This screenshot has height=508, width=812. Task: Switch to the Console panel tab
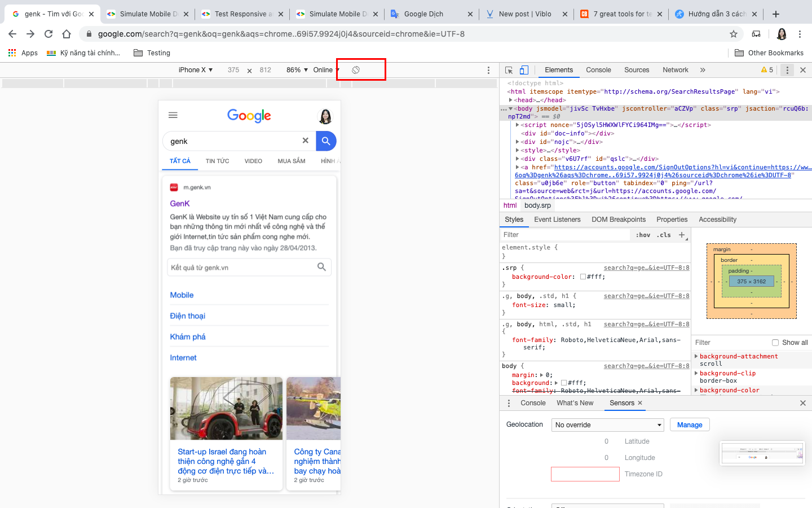click(x=598, y=70)
